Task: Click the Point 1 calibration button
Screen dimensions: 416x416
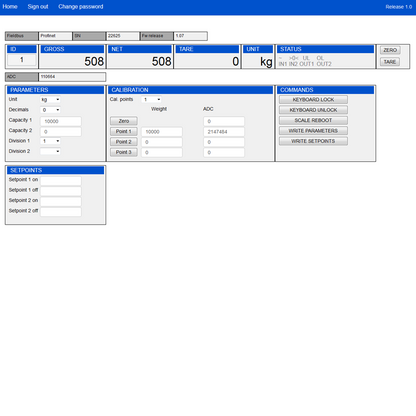Action: 124,131
